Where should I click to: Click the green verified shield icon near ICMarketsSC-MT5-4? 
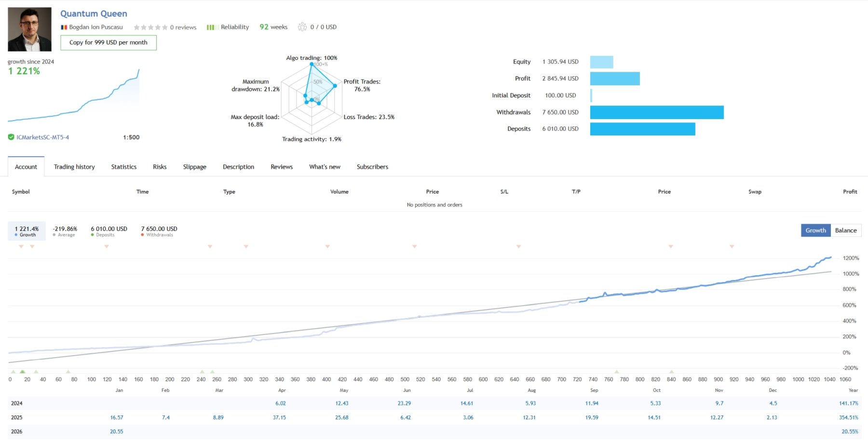coord(11,137)
